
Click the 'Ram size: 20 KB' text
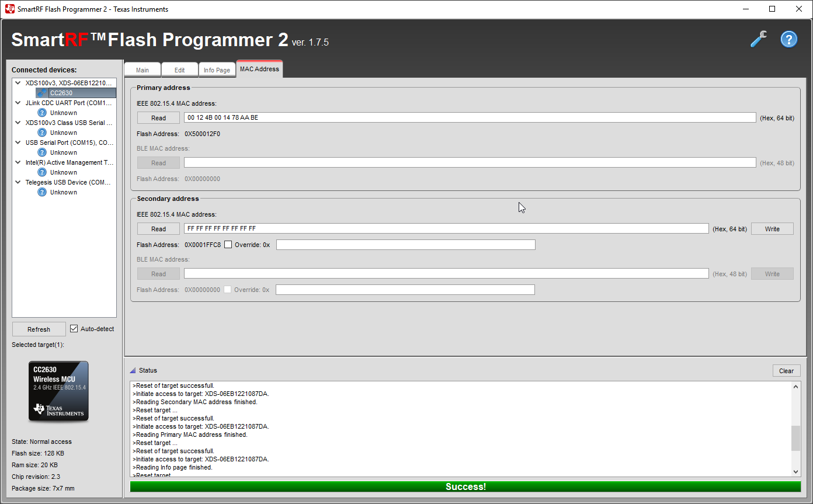click(x=34, y=465)
